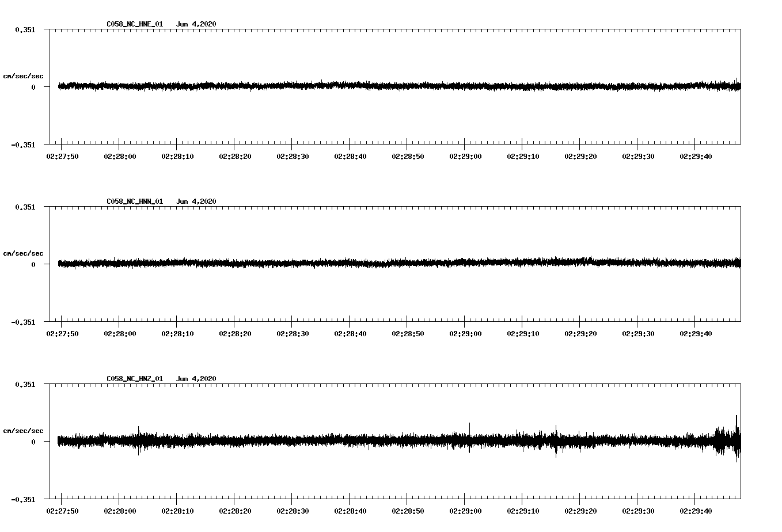Click the 02:28:40 time label under HNE plot
The image size is (782, 532).
(x=350, y=157)
